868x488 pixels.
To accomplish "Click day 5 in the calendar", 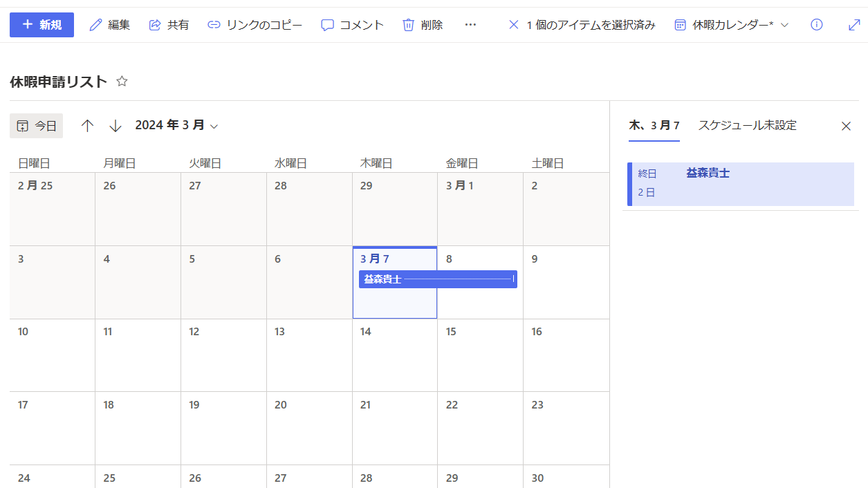I will 223,282.
